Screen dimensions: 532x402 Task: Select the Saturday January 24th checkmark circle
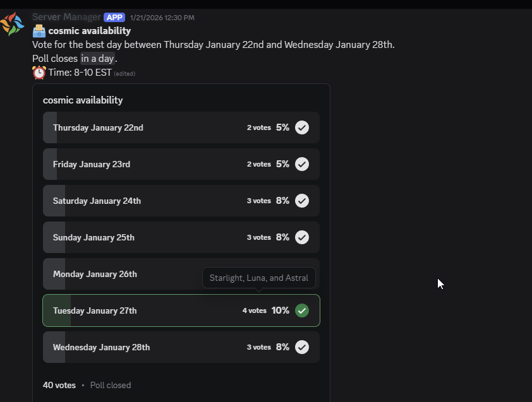tap(302, 201)
